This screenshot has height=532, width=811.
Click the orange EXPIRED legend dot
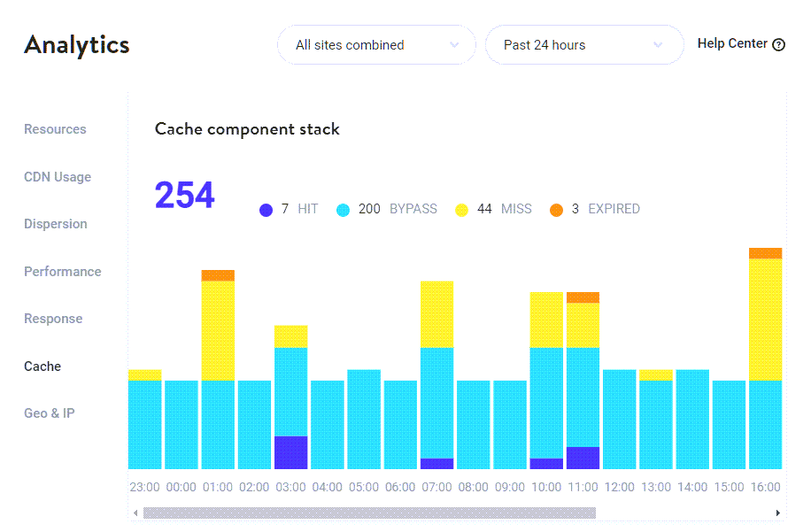pos(557,209)
